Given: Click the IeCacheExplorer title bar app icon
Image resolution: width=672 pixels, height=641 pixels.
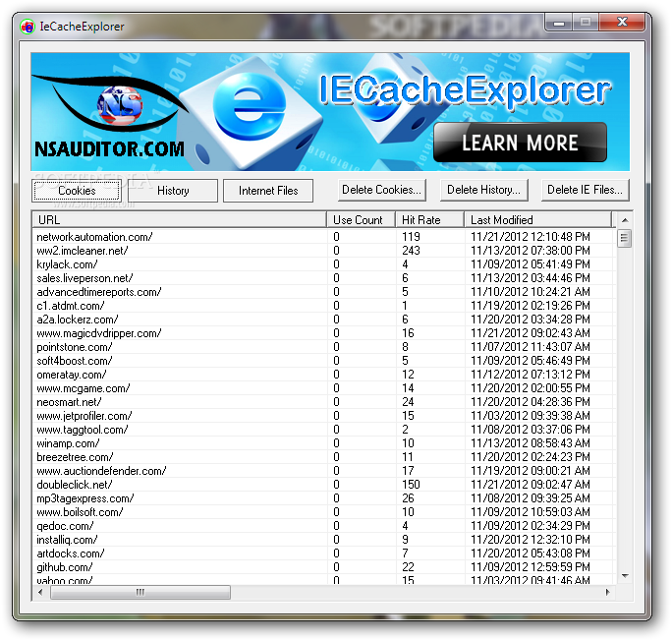Looking at the screenshot, I should (x=27, y=27).
